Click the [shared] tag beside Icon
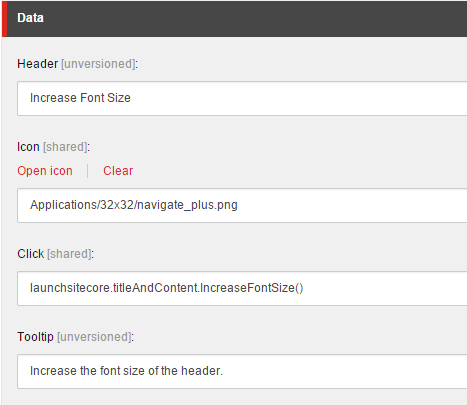Viewport: 467px width, 405px height. [66, 147]
